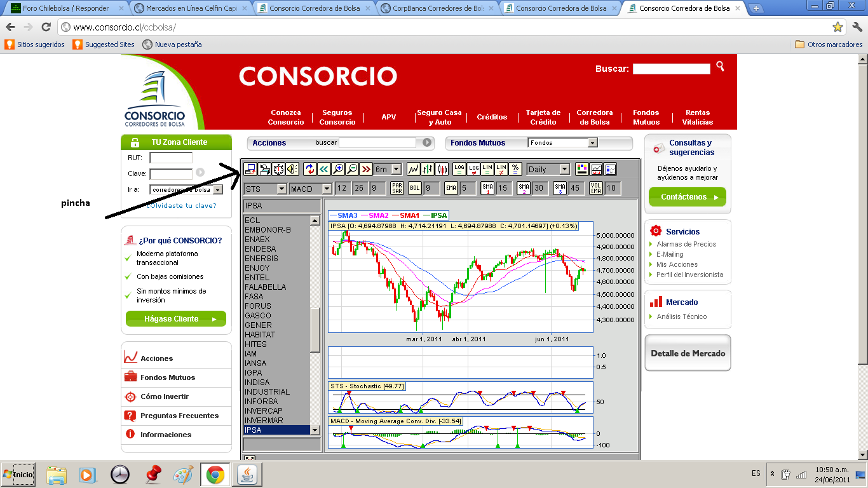Click the LIN equal scale icon
This screenshot has height=488, width=868.
click(x=487, y=169)
